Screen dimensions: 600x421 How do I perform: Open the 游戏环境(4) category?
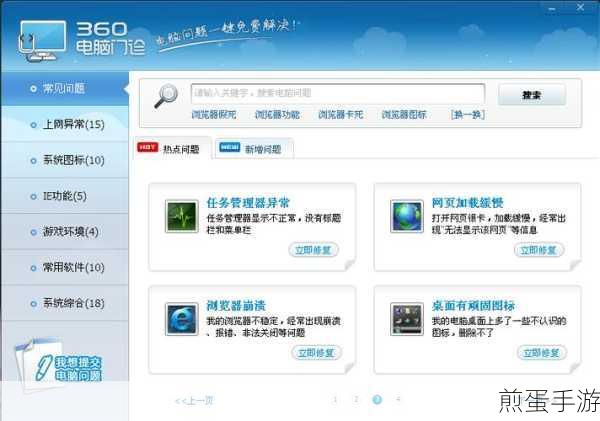(64, 232)
